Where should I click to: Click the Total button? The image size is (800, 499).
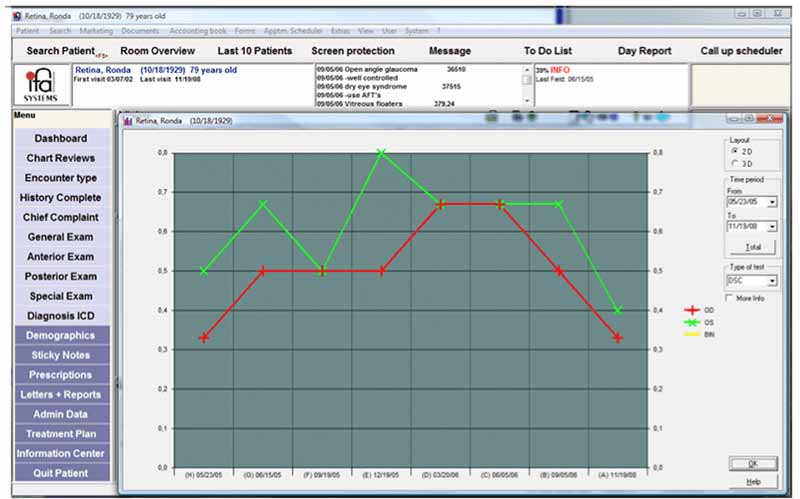pyautogui.click(x=753, y=247)
